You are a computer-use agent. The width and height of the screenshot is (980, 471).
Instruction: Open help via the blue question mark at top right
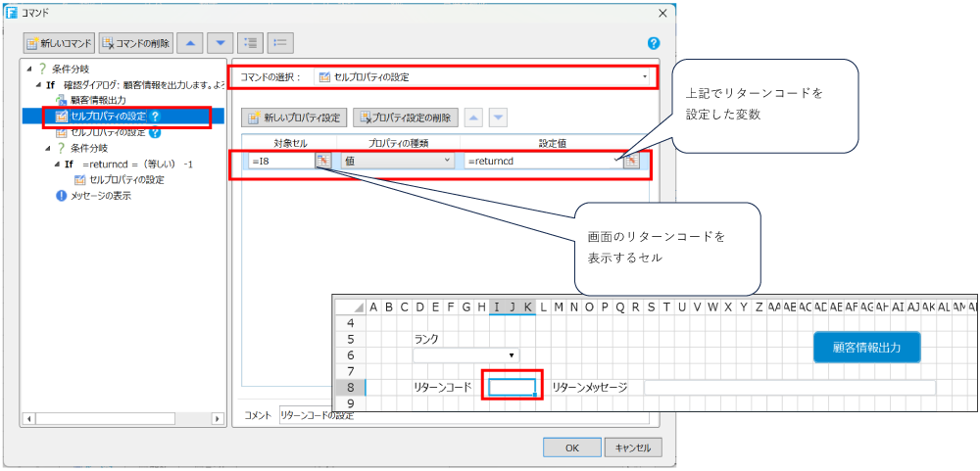click(654, 43)
